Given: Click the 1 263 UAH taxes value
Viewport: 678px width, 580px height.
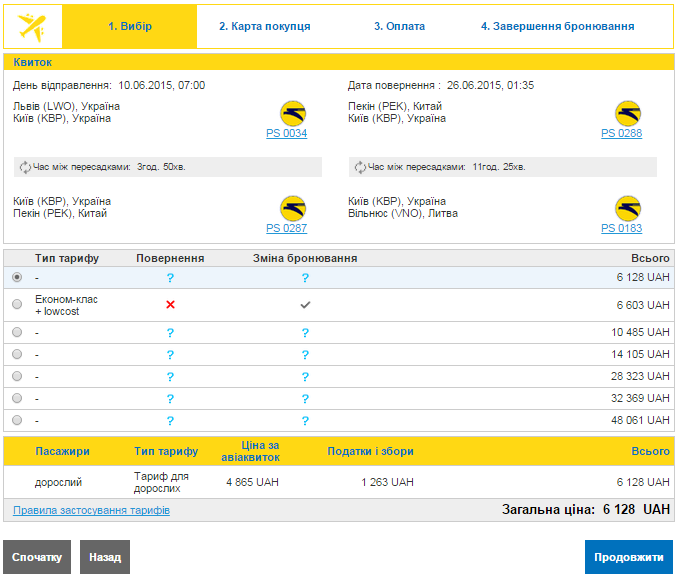Looking at the screenshot, I should tap(387, 482).
